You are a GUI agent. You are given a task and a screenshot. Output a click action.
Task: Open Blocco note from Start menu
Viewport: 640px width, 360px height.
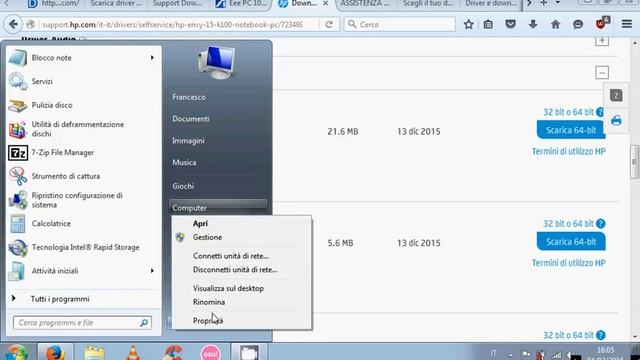pyautogui.click(x=84, y=58)
